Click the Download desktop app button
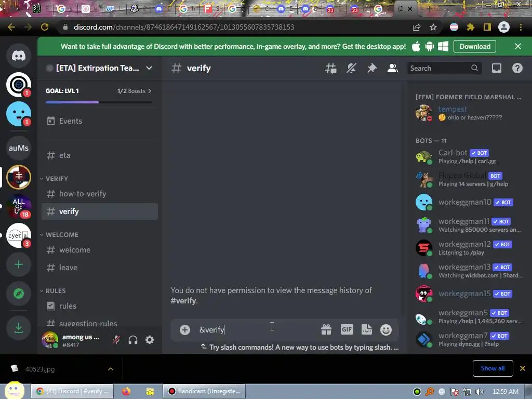Image resolution: width=532 pixels, height=399 pixels. click(475, 46)
